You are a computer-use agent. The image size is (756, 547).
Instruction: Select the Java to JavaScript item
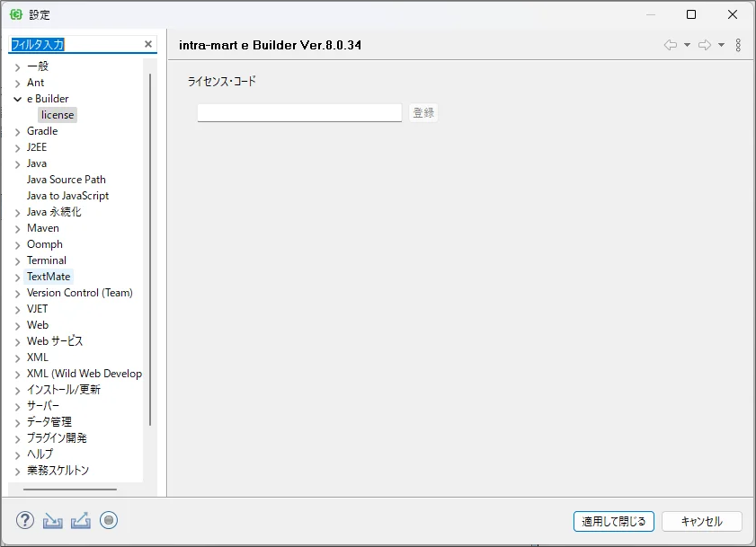click(67, 196)
